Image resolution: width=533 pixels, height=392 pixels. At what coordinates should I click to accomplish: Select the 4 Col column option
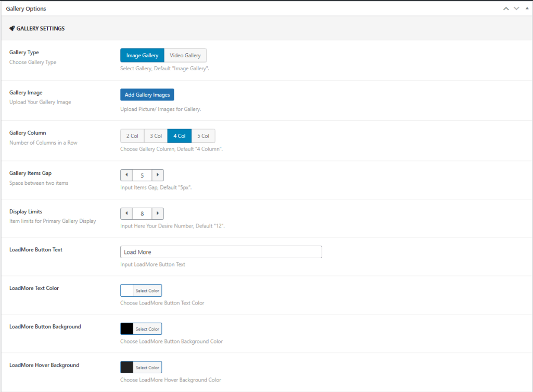(179, 136)
